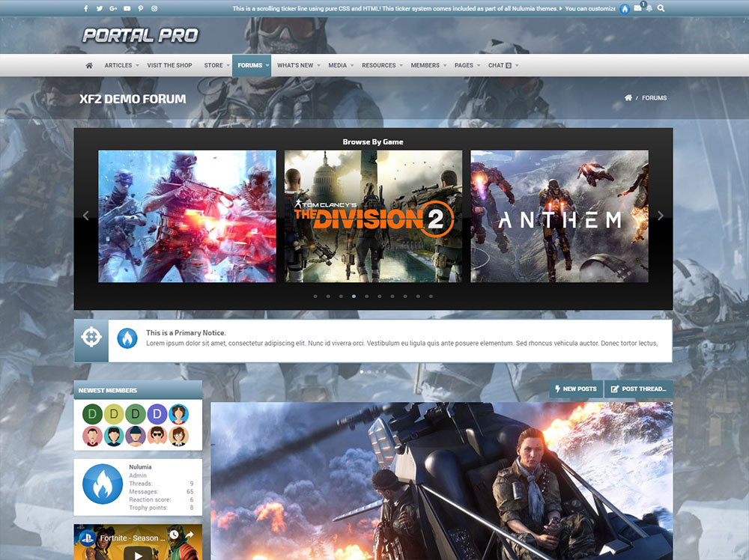The image size is (749, 560).
Task: Open the Google Plus social icon
Action: click(113, 8)
